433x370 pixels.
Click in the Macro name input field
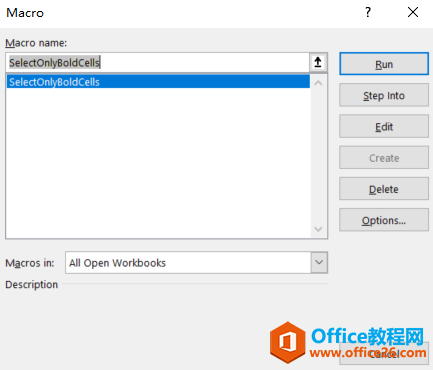(158, 62)
